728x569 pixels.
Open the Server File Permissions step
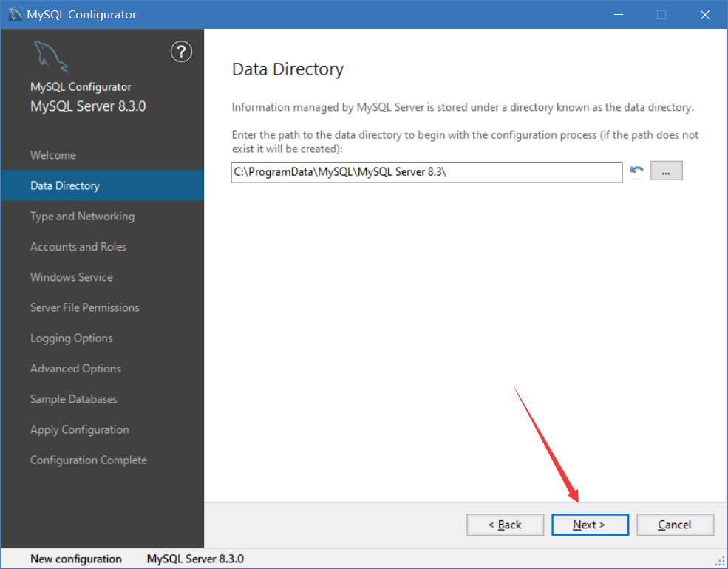click(84, 307)
